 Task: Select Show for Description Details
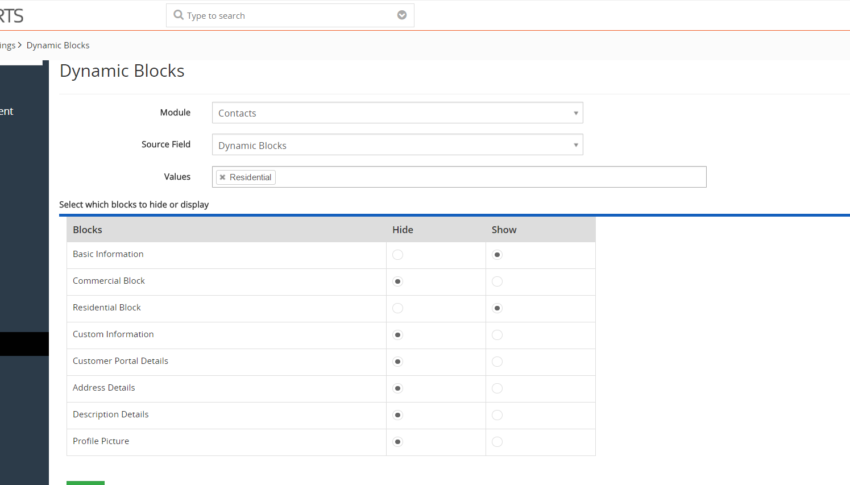click(x=497, y=415)
